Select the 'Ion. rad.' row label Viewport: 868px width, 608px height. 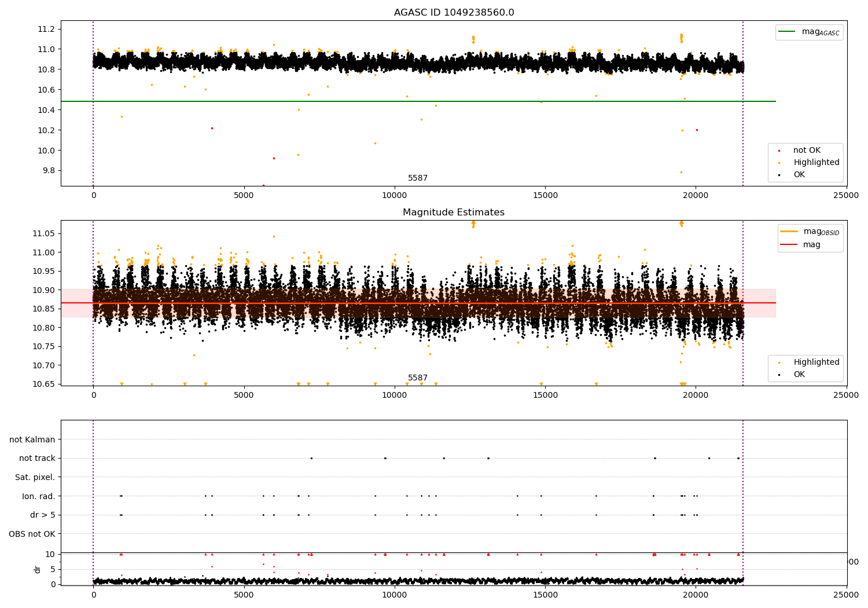coord(38,496)
